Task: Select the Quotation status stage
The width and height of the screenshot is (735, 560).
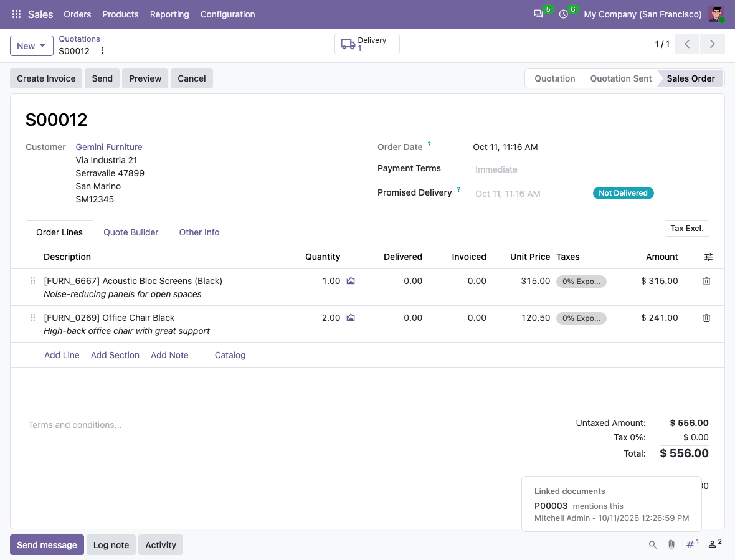Action: [554, 78]
